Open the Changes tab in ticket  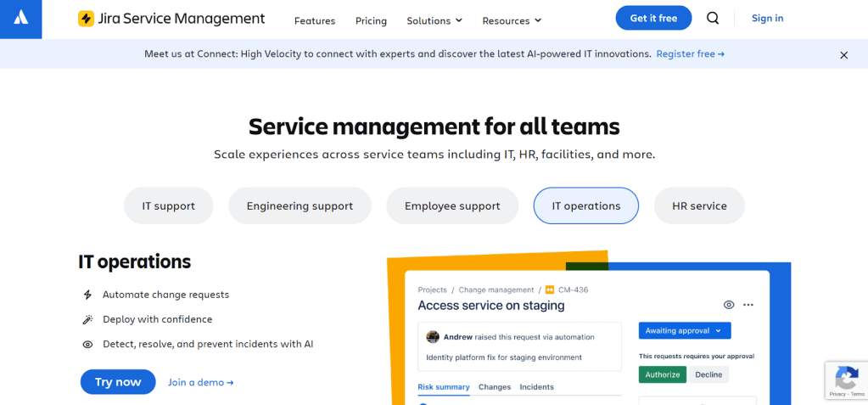coord(495,387)
